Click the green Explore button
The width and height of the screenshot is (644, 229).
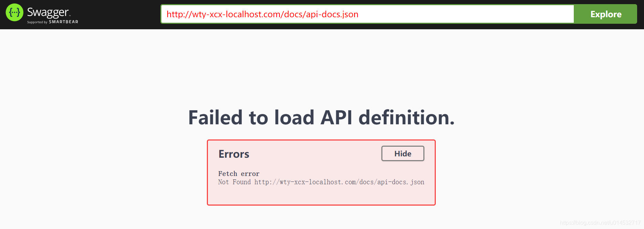(x=606, y=14)
